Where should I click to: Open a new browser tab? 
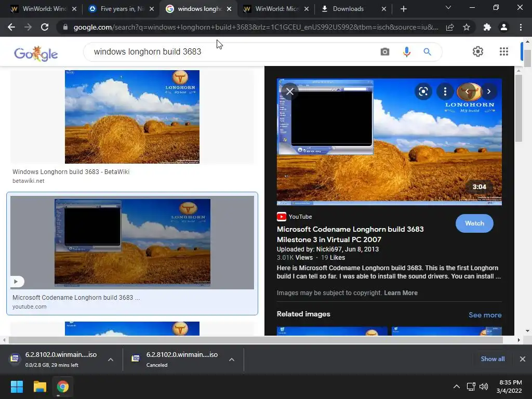click(x=403, y=9)
